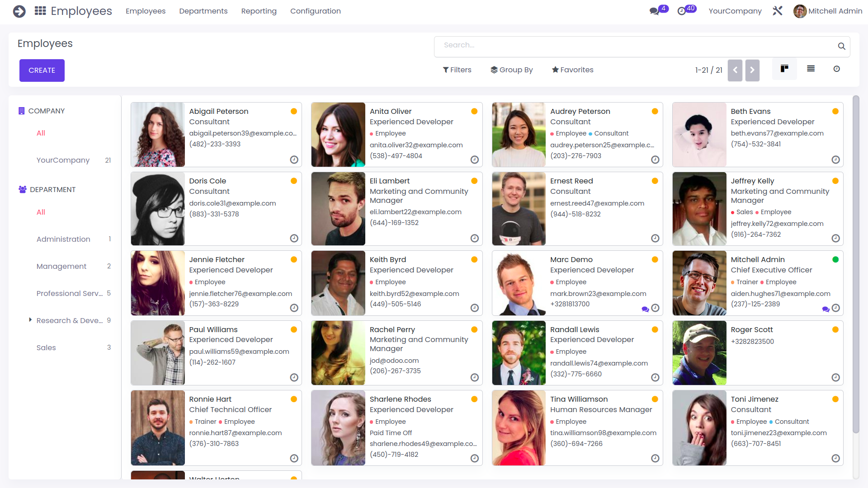Switch to activity view clock icon
868x488 pixels.
click(x=836, y=69)
